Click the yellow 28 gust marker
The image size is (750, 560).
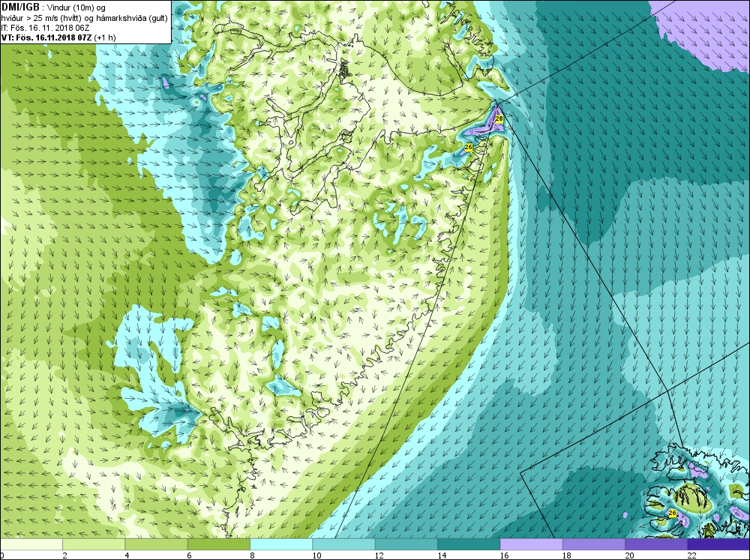pyautogui.click(x=499, y=118)
